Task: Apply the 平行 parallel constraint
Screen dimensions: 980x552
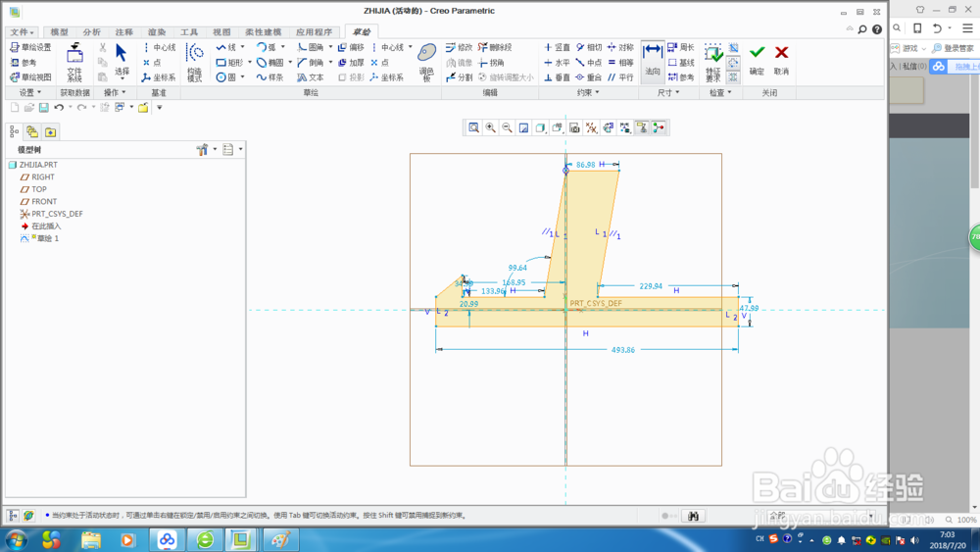Action: click(x=620, y=77)
